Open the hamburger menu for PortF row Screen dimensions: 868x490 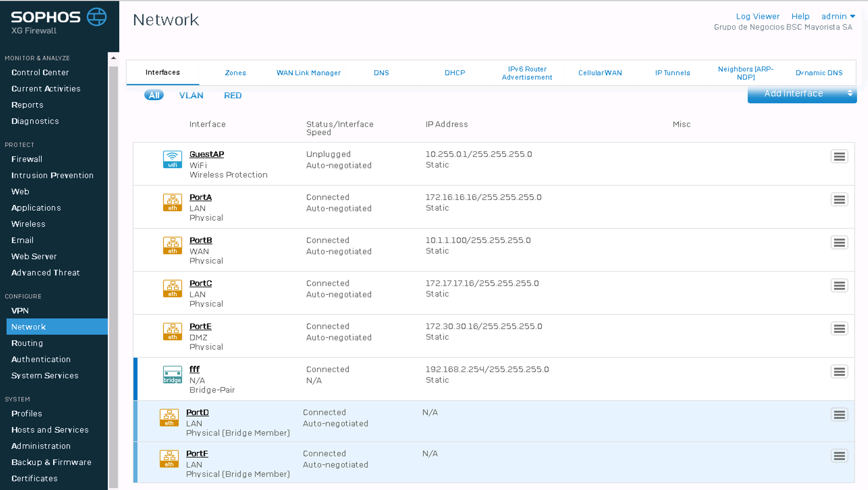pos(839,456)
